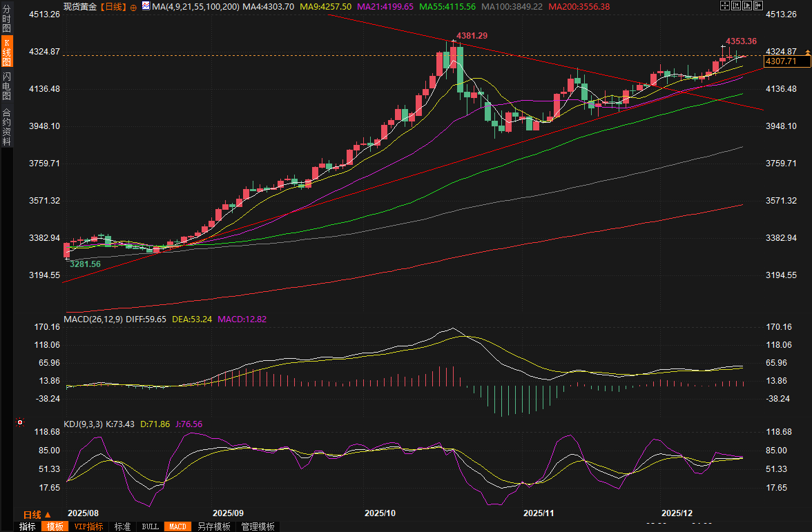This screenshot has width=812, height=532.
Task: Click the scroll-to-latest arrow icon
Action: pos(757,6)
